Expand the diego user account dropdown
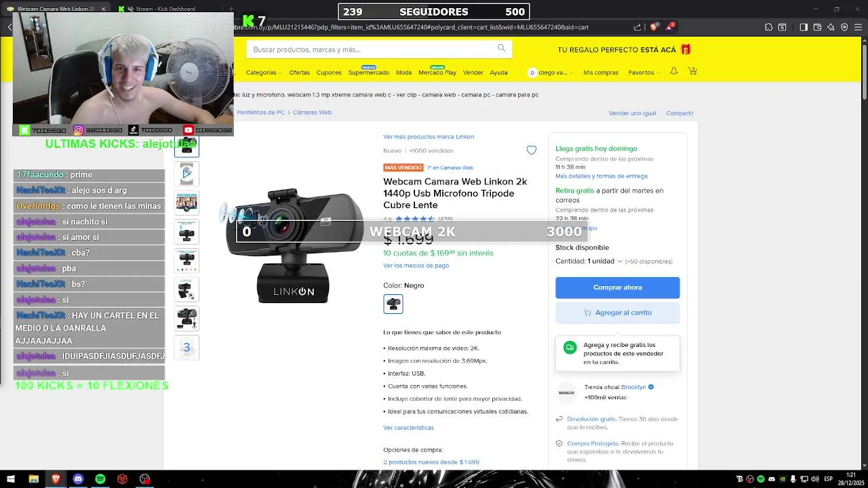The height and width of the screenshot is (488, 868). (551, 72)
